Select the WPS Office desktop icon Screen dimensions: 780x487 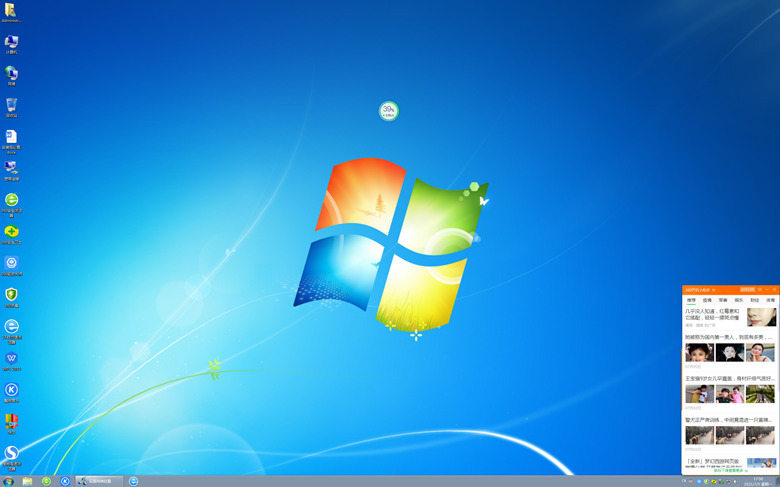pos(11,361)
